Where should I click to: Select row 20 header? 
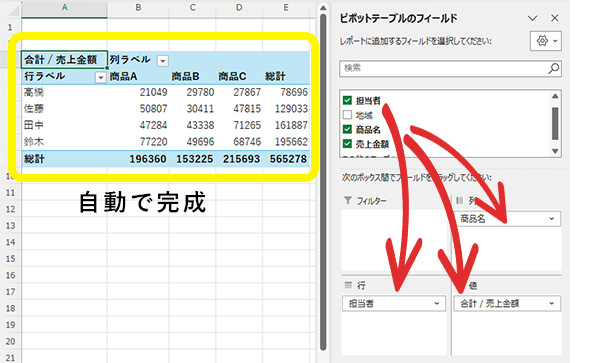10,341
